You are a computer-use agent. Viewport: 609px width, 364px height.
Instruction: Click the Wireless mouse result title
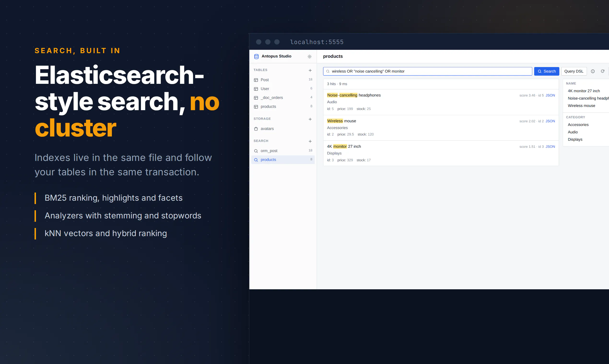(x=341, y=121)
